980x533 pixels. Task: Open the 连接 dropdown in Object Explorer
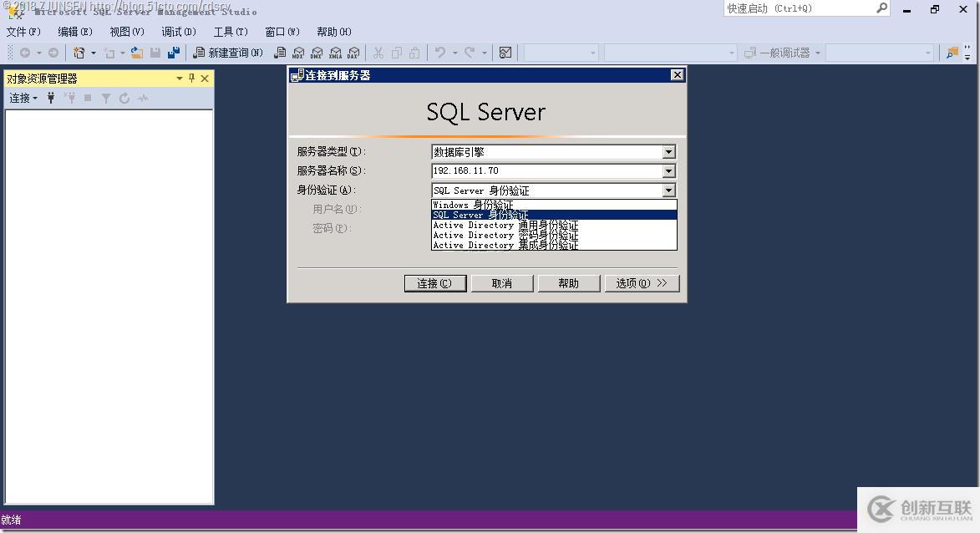[23, 98]
